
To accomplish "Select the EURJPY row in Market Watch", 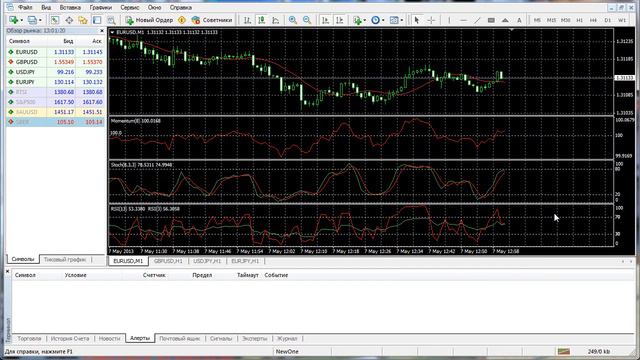I will (x=55, y=82).
